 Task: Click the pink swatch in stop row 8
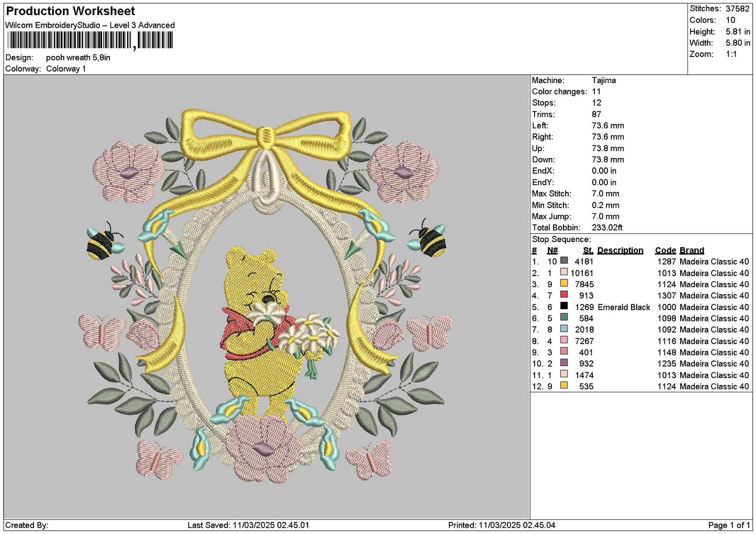point(564,340)
